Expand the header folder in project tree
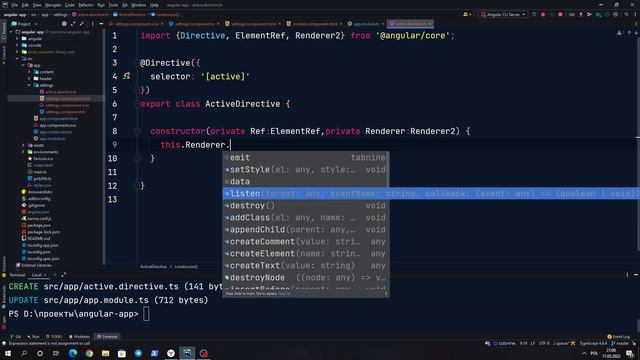Screen dimensions: 640x360 tap(29, 78)
